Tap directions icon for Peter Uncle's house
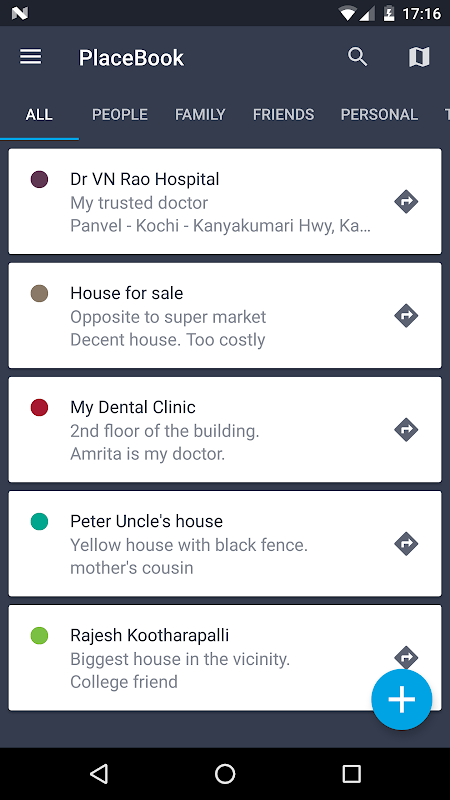The image size is (450, 800). tap(406, 544)
